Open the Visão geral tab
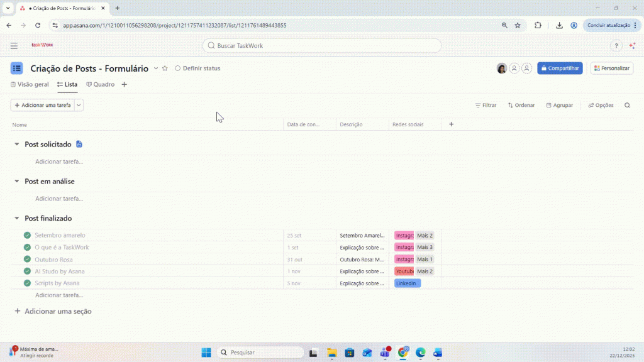 coord(30,84)
